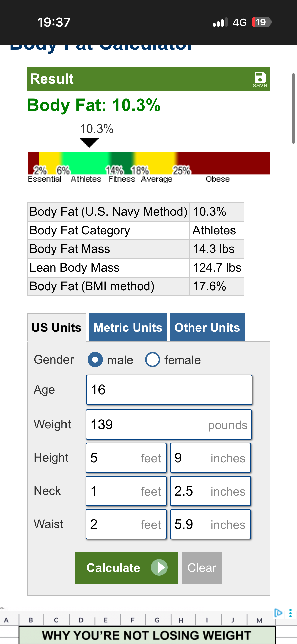This screenshot has width=297, height=644.
Task: Tap the battery indicator in the status bar
Action: tap(261, 22)
